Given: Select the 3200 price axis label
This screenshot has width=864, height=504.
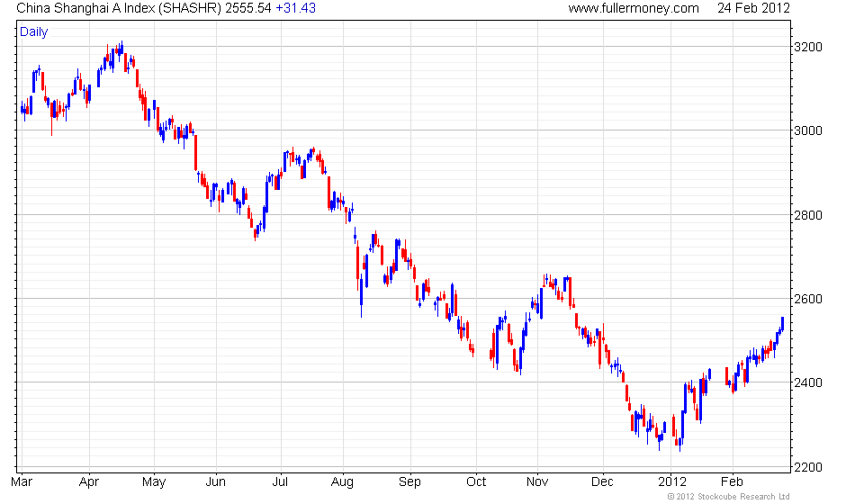Looking at the screenshot, I should [808, 47].
